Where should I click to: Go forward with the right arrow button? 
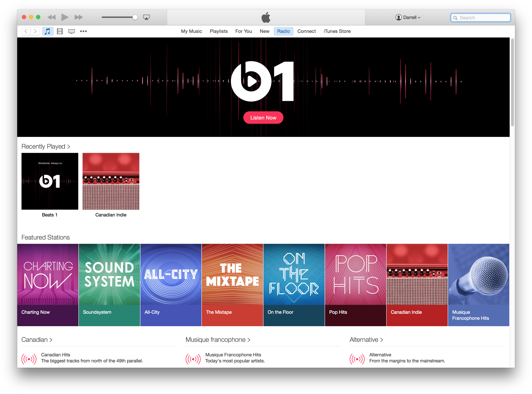click(x=35, y=31)
